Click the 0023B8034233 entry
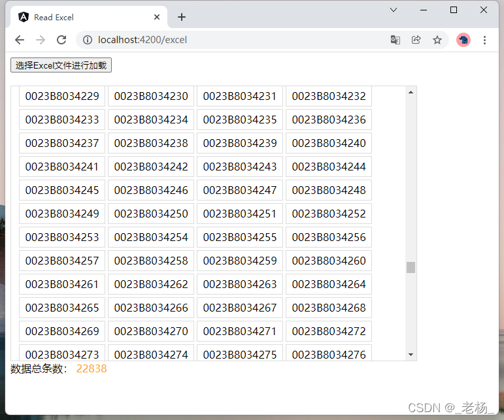 click(x=62, y=120)
